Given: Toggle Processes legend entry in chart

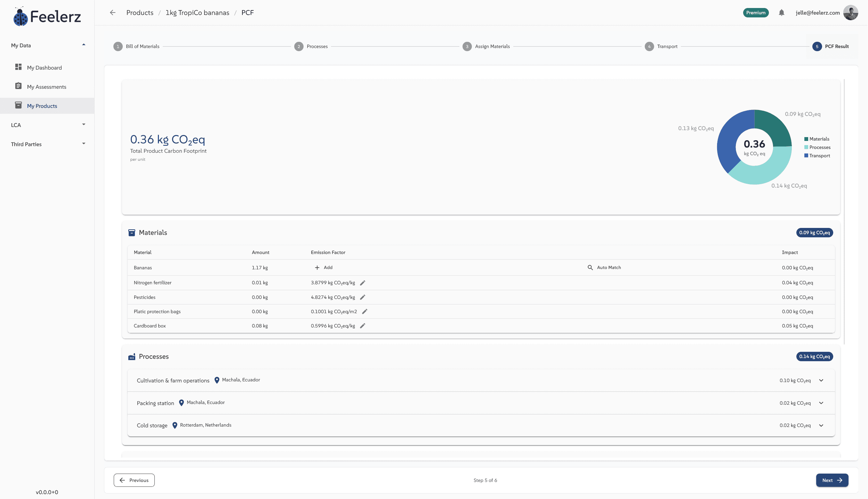Looking at the screenshot, I should pos(817,147).
